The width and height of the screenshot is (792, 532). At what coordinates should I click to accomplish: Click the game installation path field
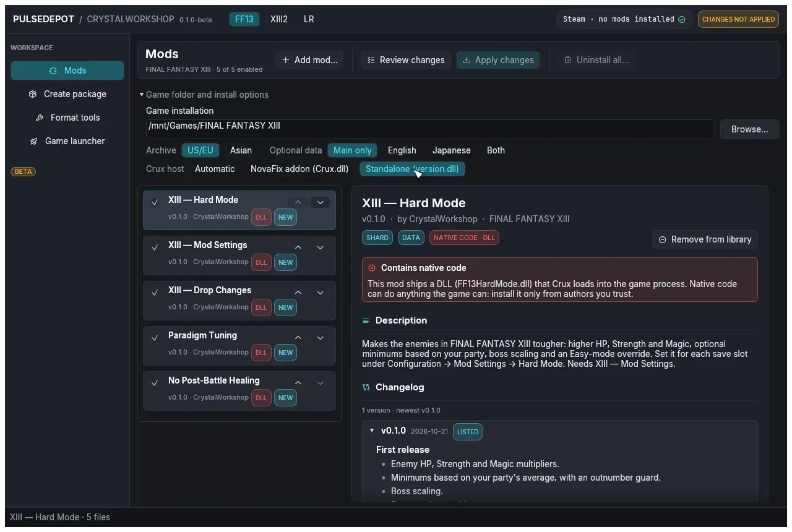430,129
